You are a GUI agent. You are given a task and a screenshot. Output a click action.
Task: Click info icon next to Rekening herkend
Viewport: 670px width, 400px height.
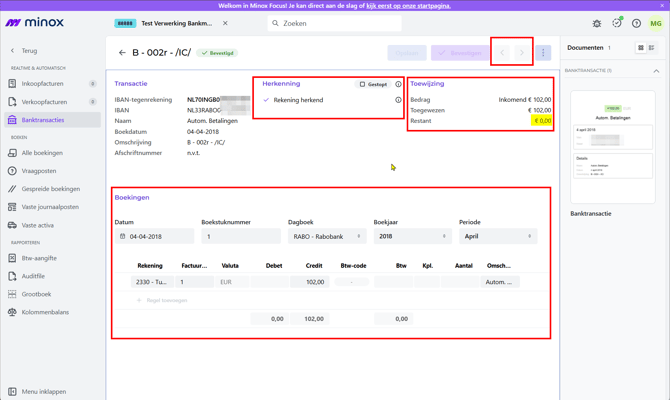(x=398, y=100)
